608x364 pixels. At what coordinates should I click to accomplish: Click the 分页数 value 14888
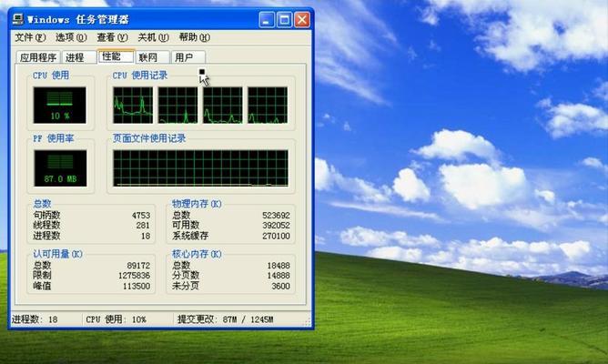[279, 276]
